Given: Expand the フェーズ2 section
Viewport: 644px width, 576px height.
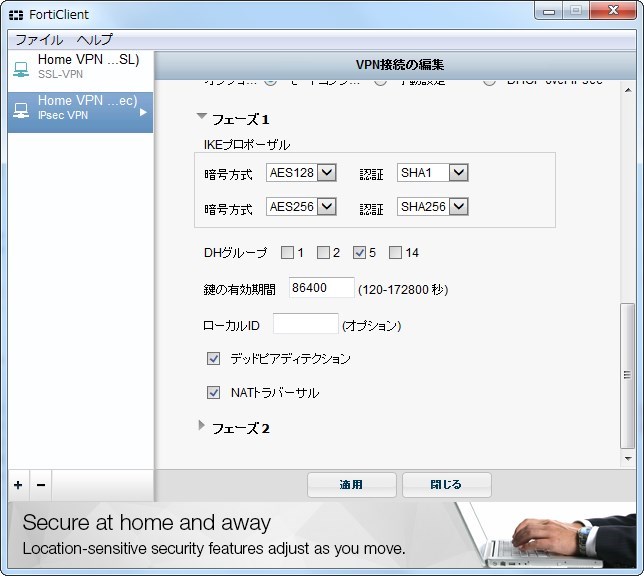Looking at the screenshot, I should pyautogui.click(x=201, y=425).
